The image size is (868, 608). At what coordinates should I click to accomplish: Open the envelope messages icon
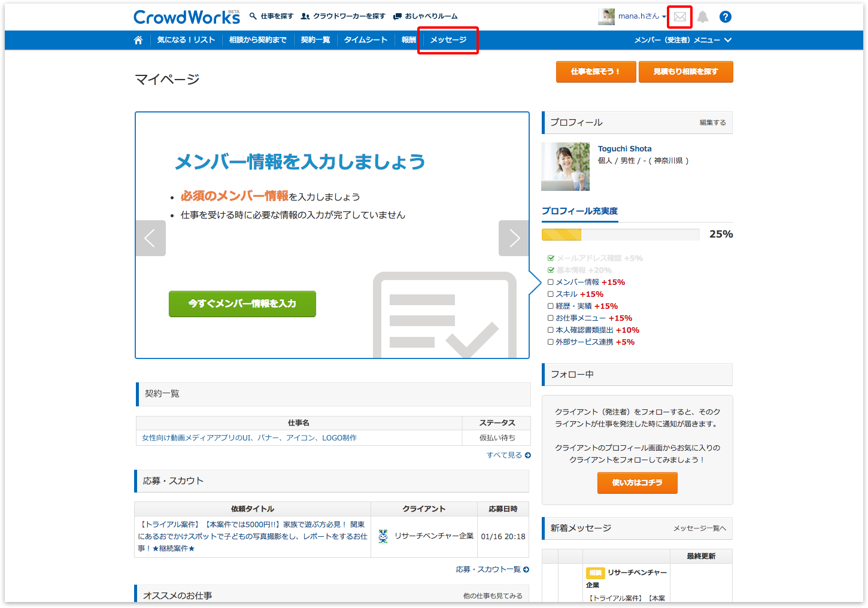(x=680, y=17)
